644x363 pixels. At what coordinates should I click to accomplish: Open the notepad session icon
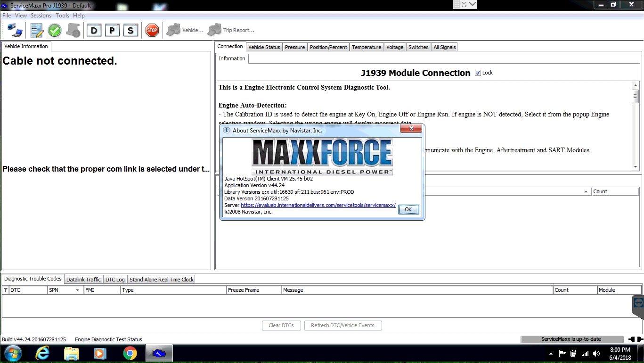click(37, 31)
